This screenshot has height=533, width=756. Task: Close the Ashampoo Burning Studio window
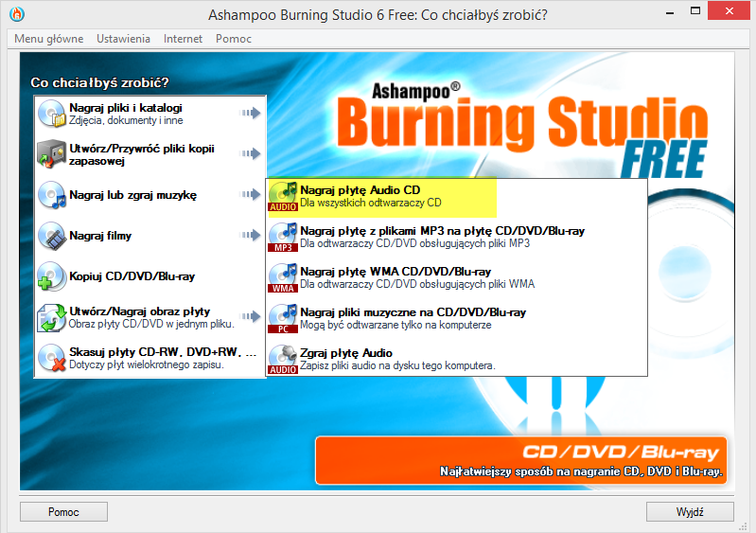[x=730, y=11]
